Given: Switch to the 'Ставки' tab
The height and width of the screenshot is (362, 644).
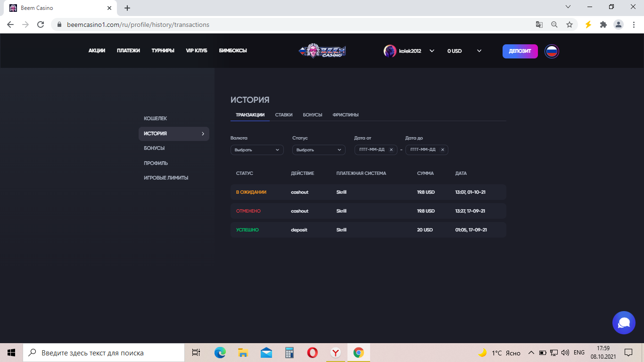Looking at the screenshot, I should point(284,115).
